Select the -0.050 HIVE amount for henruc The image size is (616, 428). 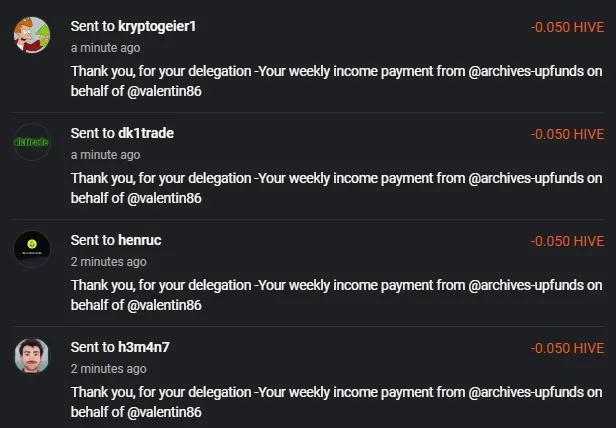567,241
